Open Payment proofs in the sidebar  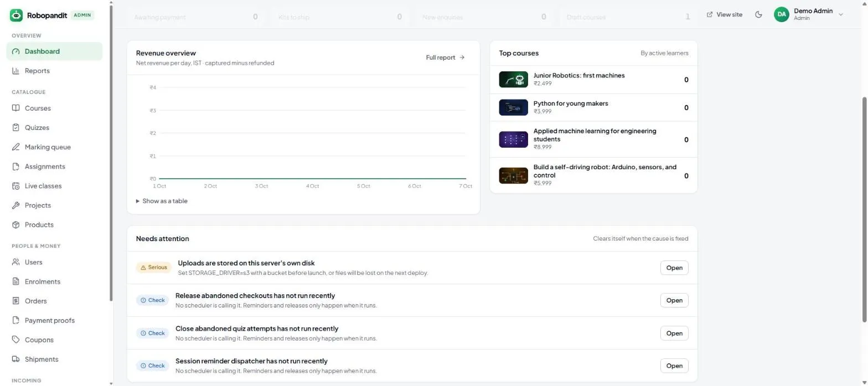[54, 320]
